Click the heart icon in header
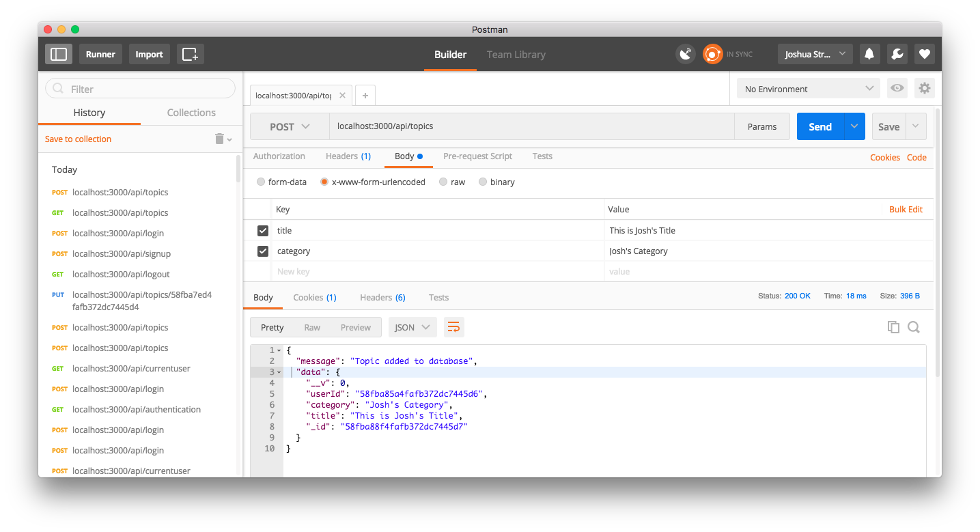 pyautogui.click(x=924, y=54)
